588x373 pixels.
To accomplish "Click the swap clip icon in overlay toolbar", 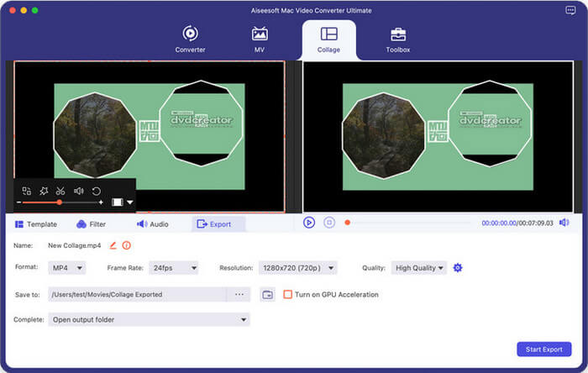I will pos(27,192).
